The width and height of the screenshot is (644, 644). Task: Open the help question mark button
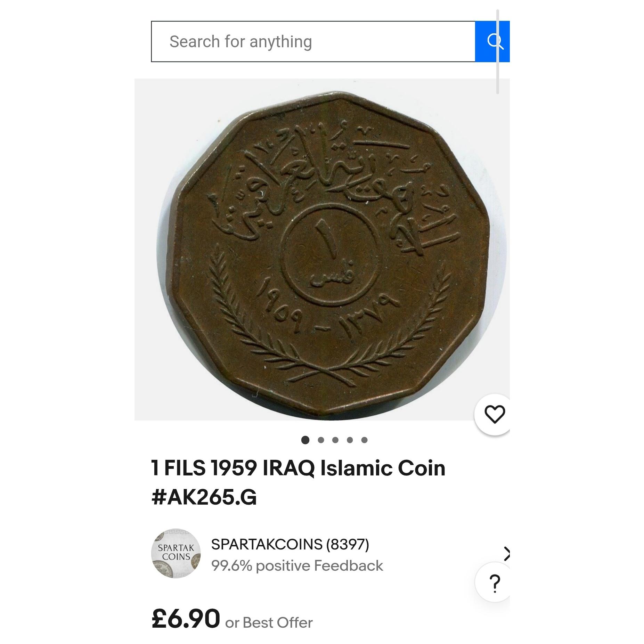pos(494,582)
